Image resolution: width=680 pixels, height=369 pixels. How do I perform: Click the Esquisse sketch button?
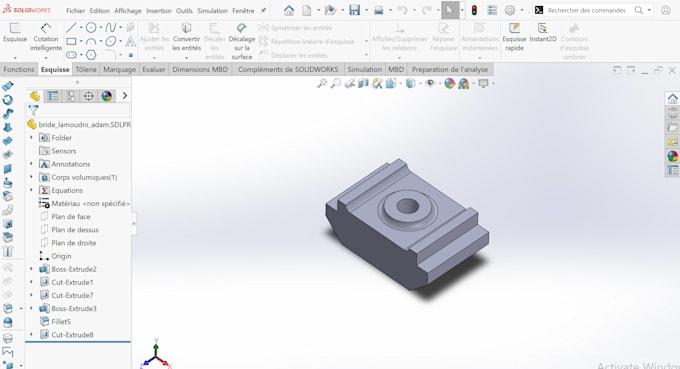click(x=15, y=33)
